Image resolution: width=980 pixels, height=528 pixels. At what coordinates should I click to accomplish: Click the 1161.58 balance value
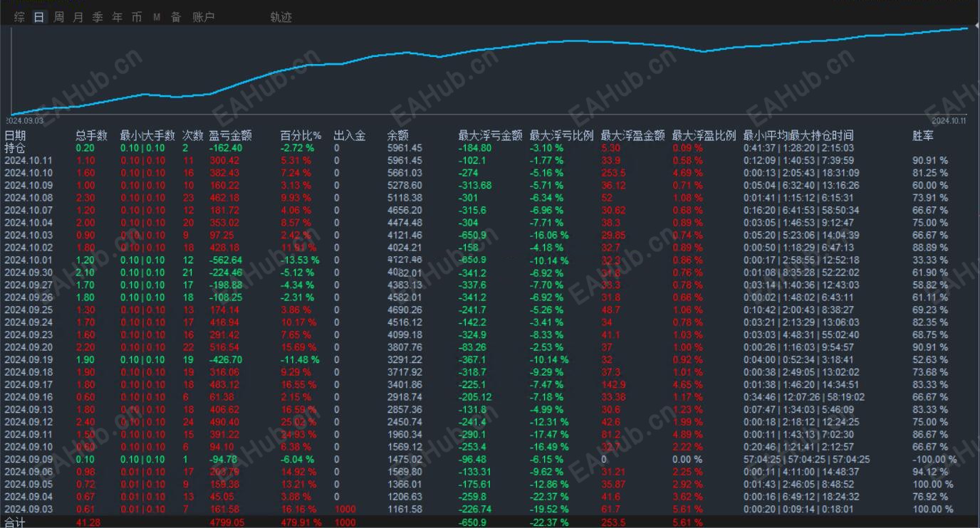(x=405, y=509)
